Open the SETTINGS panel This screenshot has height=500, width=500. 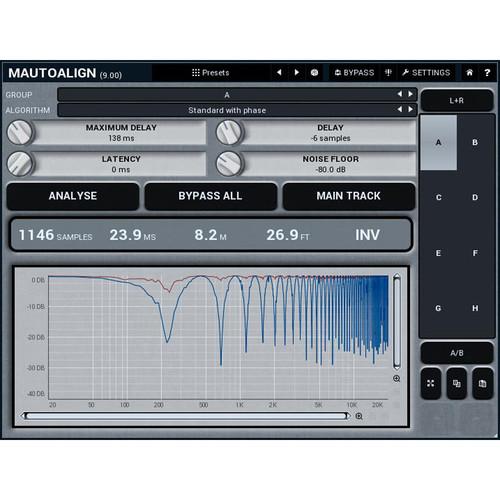click(x=426, y=73)
